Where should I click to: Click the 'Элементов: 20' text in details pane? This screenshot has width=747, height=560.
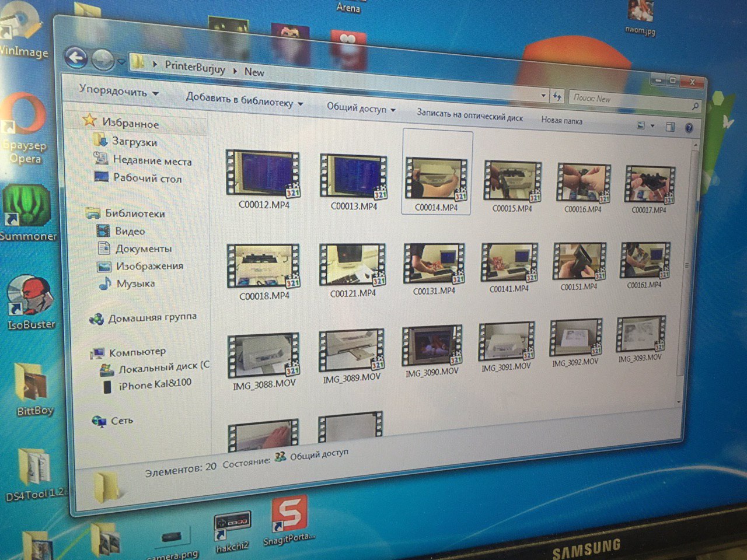coord(180,468)
